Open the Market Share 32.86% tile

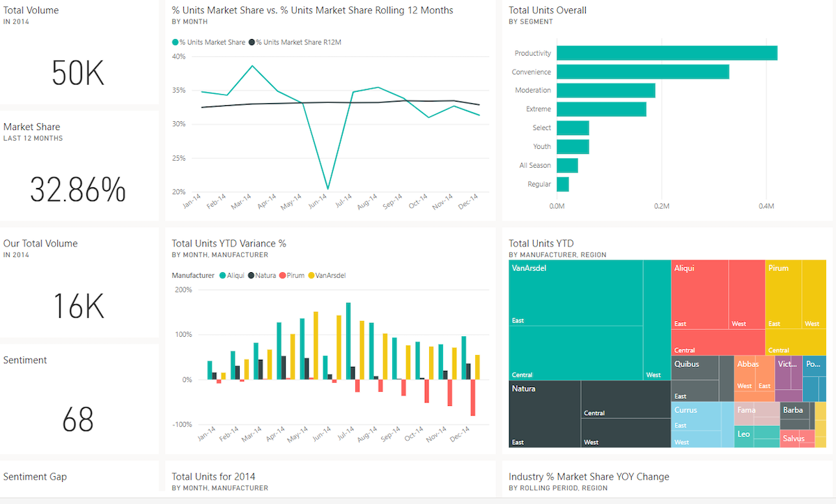[x=78, y=190]
